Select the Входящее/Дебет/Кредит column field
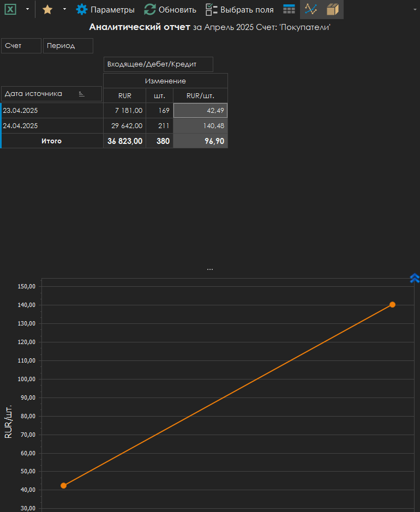Screen dimensions: 420x512 point(158,64)
